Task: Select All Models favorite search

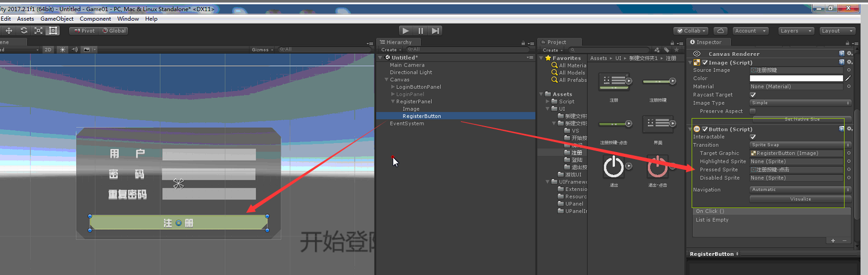Action: click(x=569, y=73)
